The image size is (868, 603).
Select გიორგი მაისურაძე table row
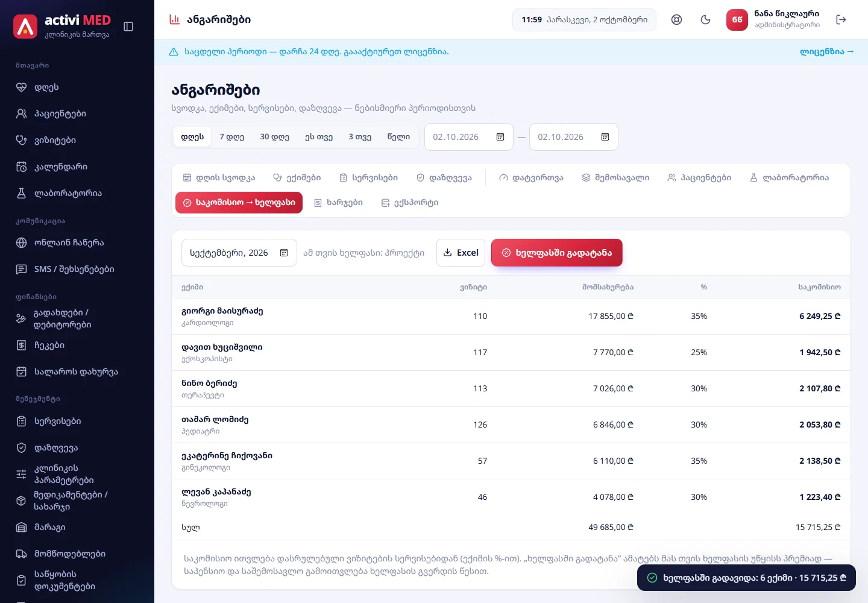coord(511,316)
